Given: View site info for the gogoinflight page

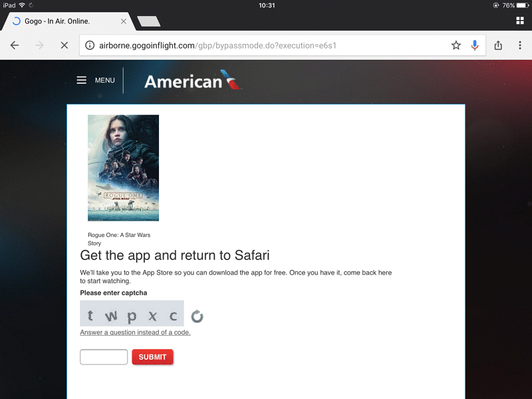Looking at the screenshot, I should pos(90,45).
